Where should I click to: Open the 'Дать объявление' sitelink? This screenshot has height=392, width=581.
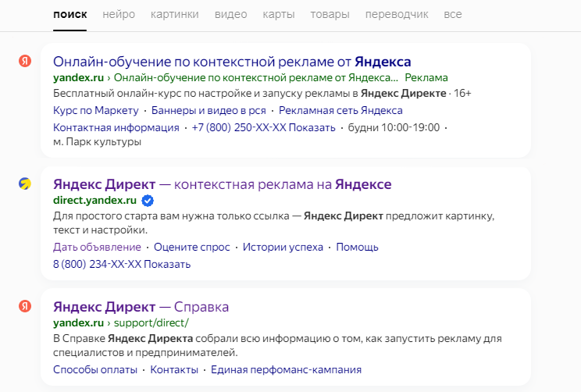tap(97, 247)
